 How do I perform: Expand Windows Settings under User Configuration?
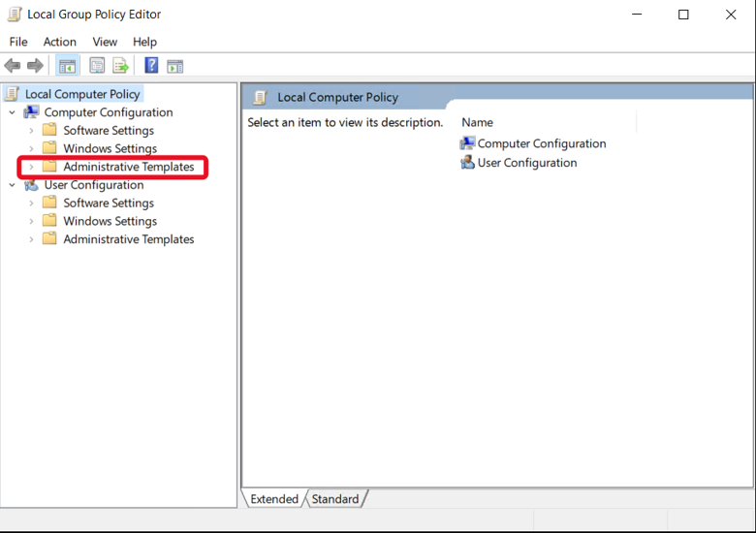31,221
